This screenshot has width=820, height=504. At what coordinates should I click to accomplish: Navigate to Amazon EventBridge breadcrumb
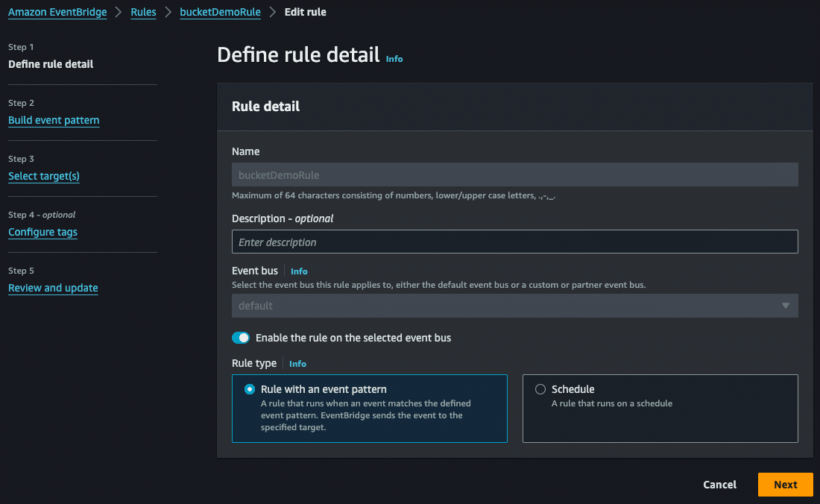pyautogui.click(x=57, y=12)
